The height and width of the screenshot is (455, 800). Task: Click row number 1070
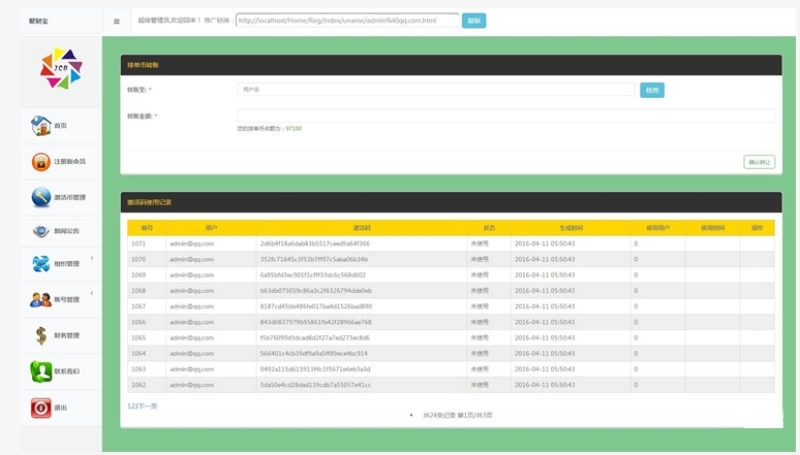(x=138, y=260)
